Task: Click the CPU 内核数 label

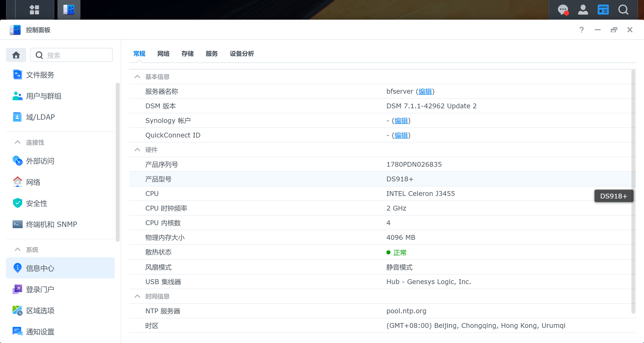Action: 163,223
